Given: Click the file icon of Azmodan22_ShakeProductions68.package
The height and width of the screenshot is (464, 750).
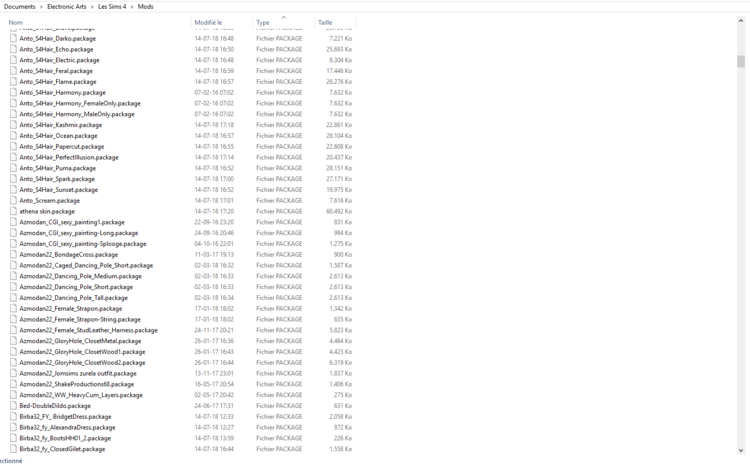Looking at the screenshot, I should [13, 384].
